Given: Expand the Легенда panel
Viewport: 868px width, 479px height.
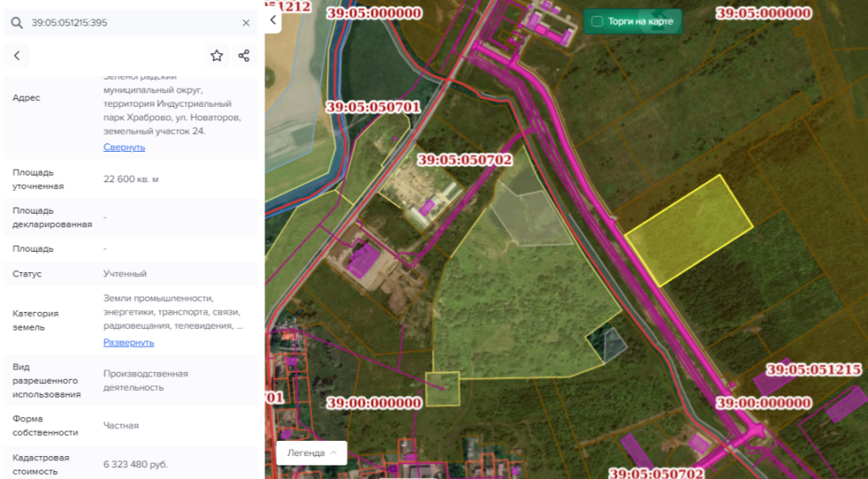Looking at the screenshot, I should click(311, 453).
